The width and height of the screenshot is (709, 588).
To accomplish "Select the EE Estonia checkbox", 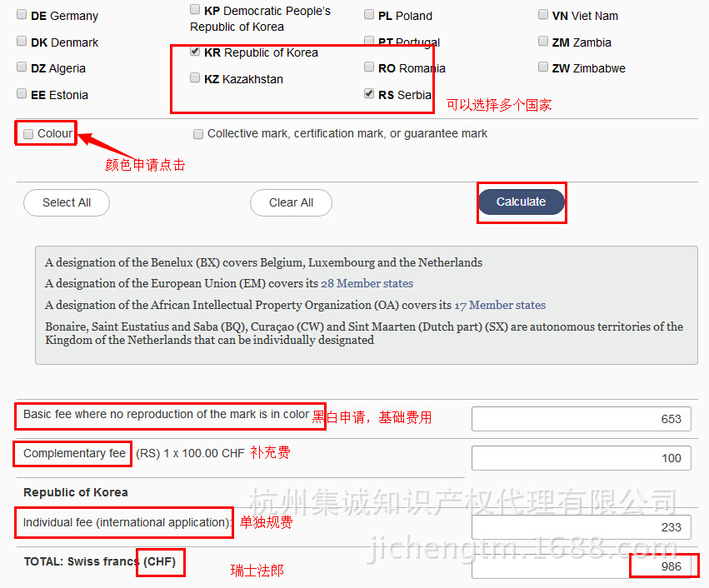I will pyautogui.click(x=22, y=94).
